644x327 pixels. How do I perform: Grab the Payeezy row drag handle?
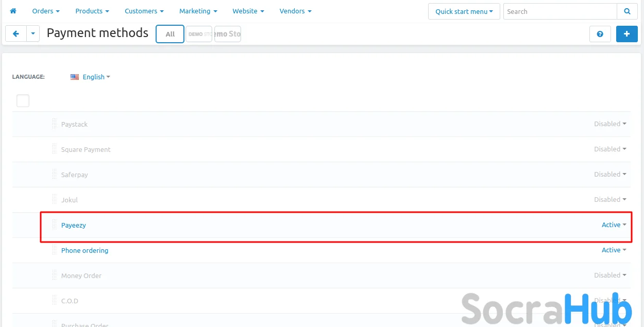[54, 225]
